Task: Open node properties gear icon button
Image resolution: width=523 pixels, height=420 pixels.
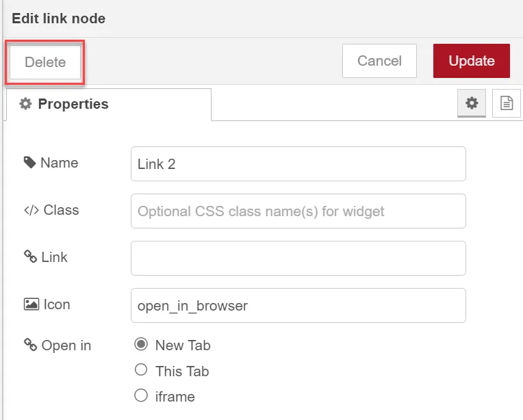Action: coord(471,103)
